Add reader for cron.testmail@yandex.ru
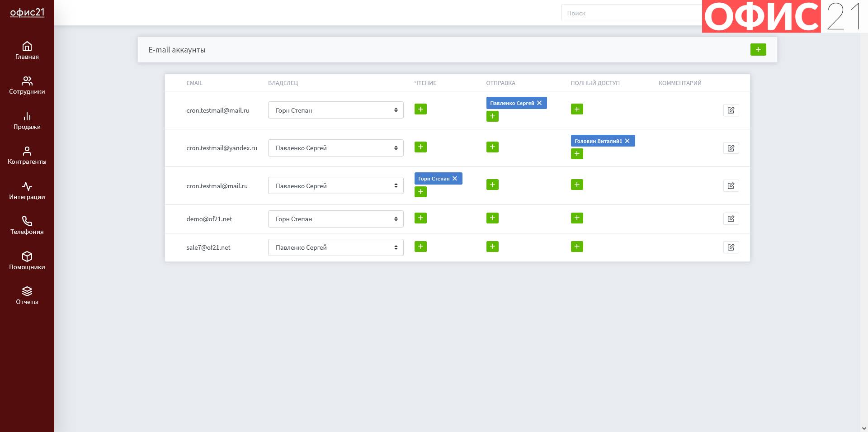The height and width of the screenshot is (432, 868). (x=420, y=147)
